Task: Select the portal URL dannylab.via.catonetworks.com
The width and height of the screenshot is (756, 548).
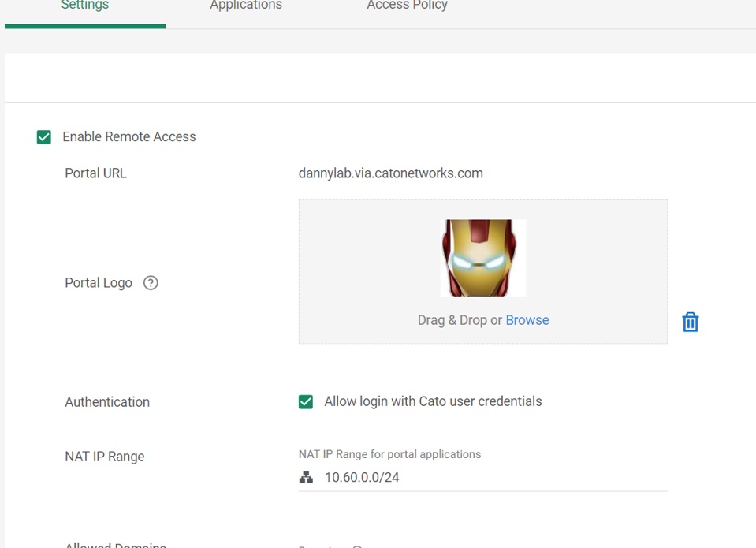Action: click(390, 173)
